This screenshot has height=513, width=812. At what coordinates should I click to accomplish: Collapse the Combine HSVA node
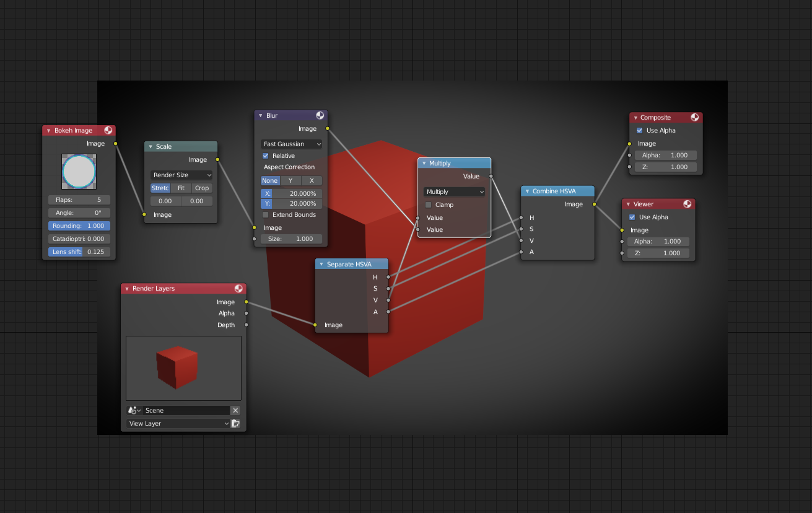point(527,191)
